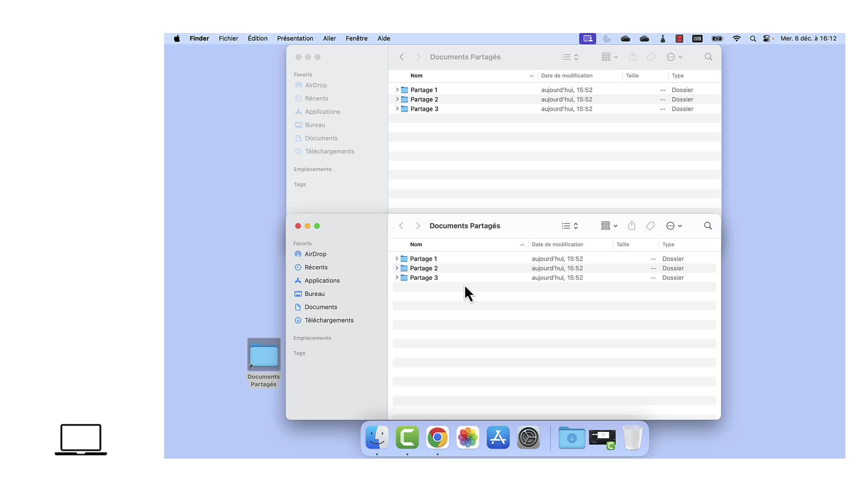The height and width of the screenshot is (488, 868).
Task: Open the Présentation menu
Action: (x=295, y=38)
